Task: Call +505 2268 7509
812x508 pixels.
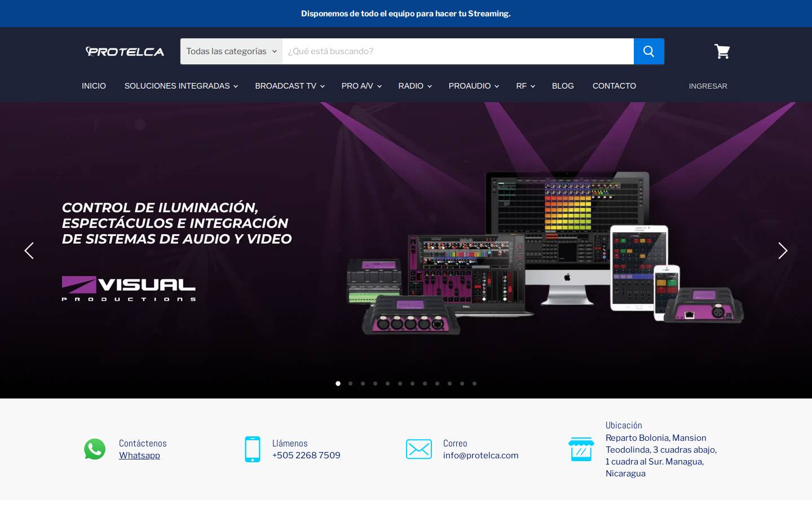Action: pyautogui.click(x=306, y=456)
